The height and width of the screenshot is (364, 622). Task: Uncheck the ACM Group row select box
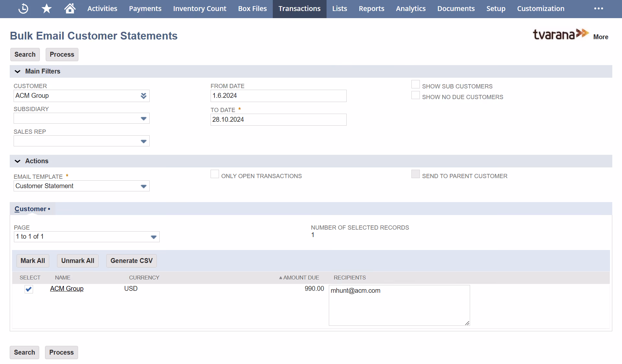pos(29,289)
